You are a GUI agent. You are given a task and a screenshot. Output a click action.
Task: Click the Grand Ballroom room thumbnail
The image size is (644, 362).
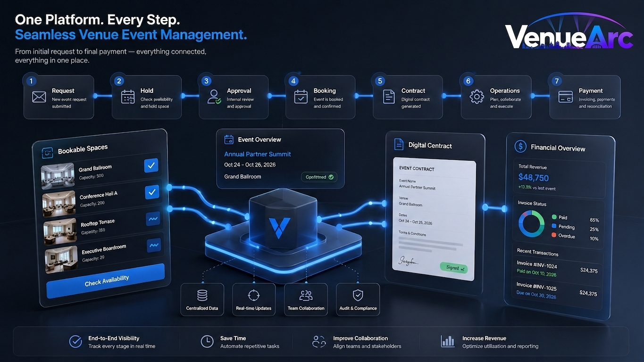pyautogui.click(x=58, y=176)
